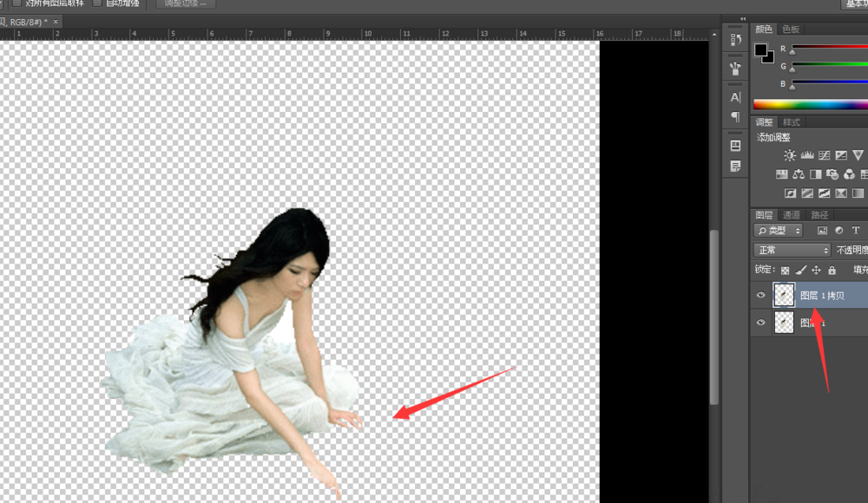The width and height of the screenshot is (868, 503).
Task: Open the History panel icon
Action: [735, 39]
